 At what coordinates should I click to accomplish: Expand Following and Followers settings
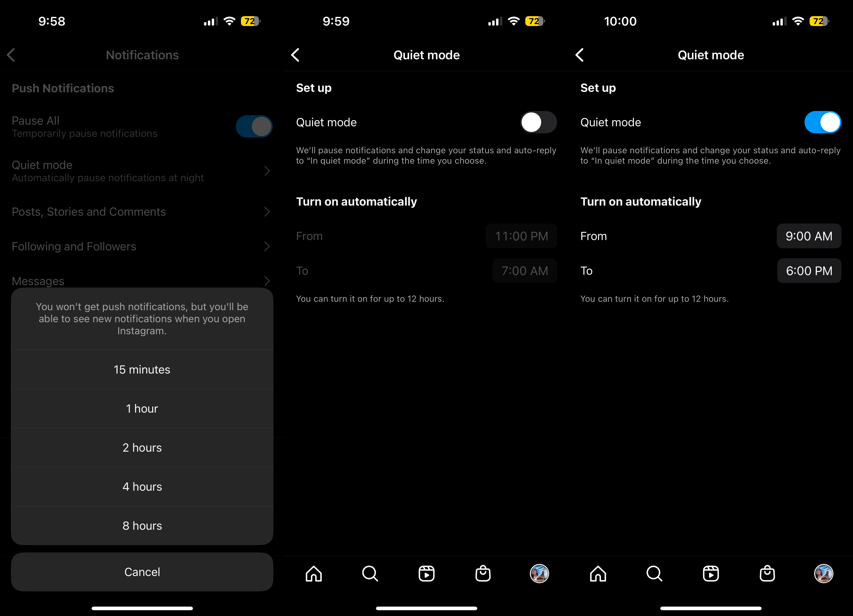pyautogui.click(x=142, y=246)
